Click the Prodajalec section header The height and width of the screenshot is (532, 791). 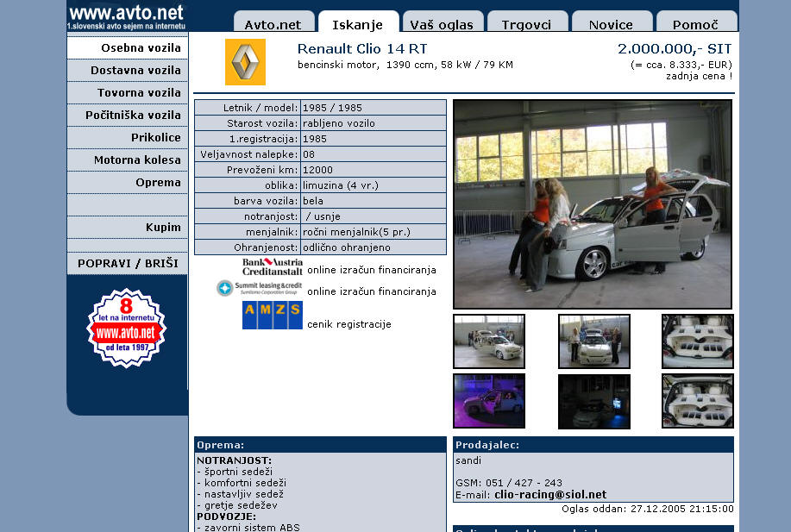click(x=593, y=445)
